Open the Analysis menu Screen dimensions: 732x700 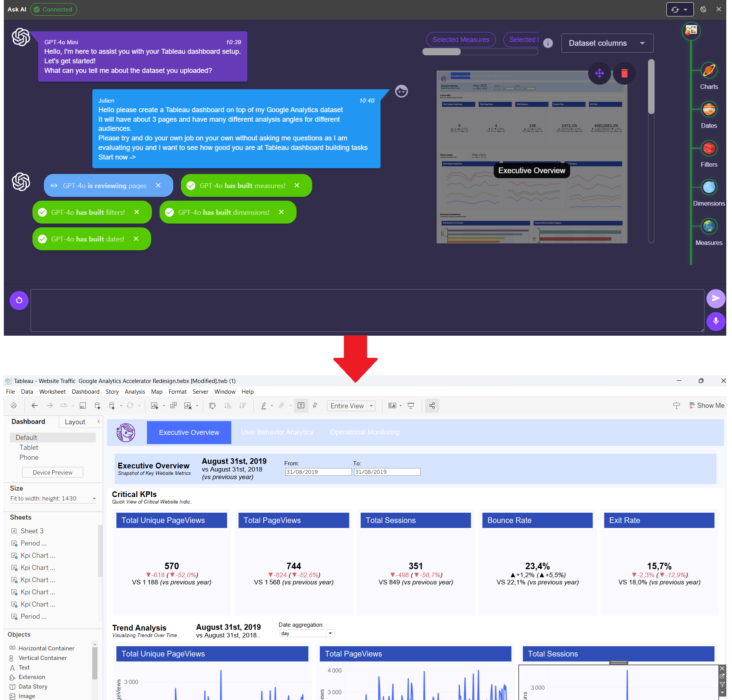[135, 392]
